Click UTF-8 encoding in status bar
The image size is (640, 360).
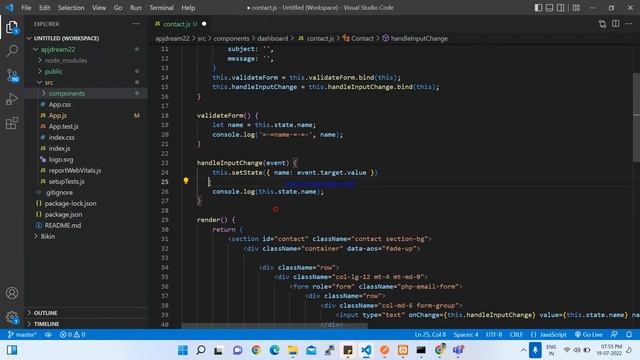[494, 334]
